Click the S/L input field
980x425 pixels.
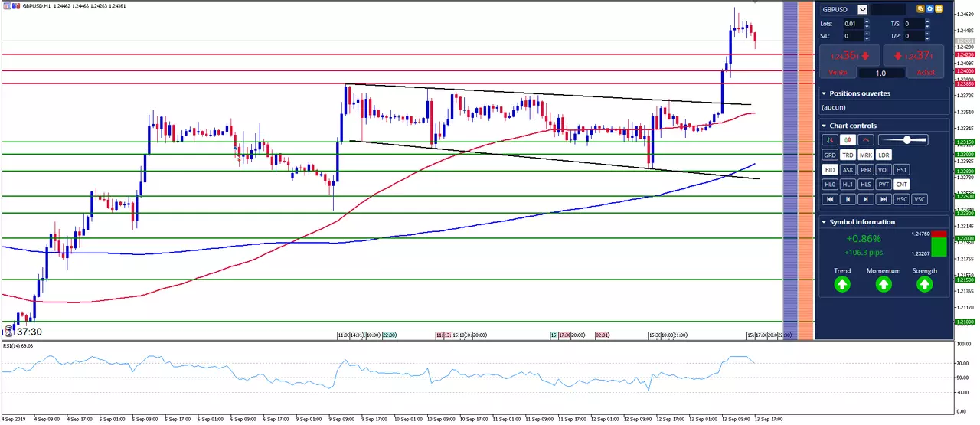pyautogui.click(x=852, y=36)
